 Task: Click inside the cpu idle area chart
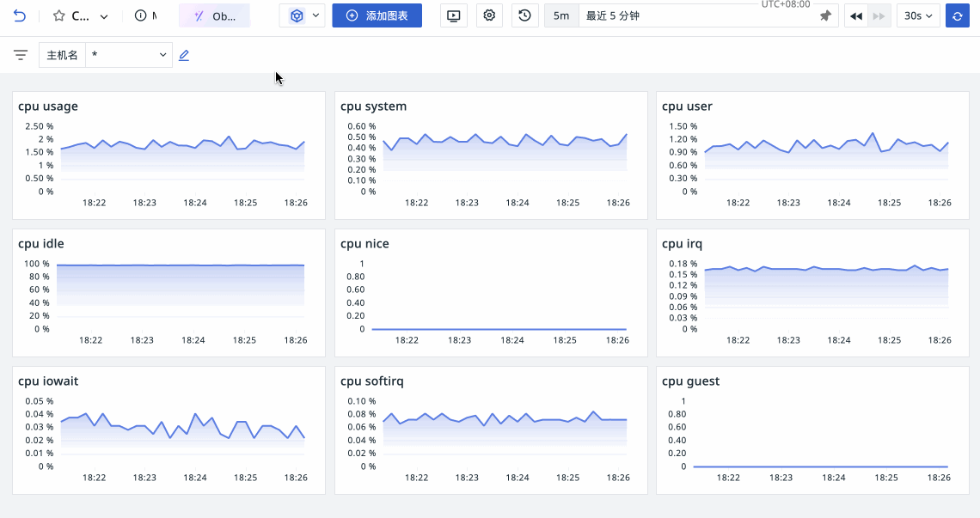point(181,296)
